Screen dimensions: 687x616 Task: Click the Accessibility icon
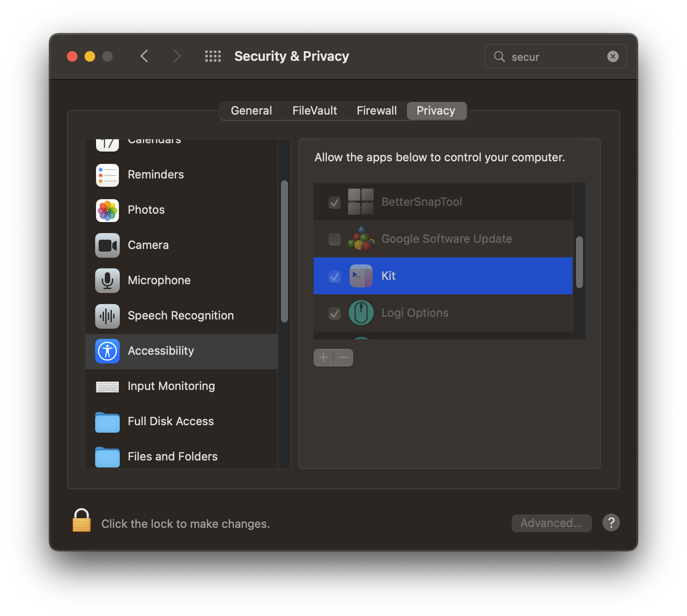[107, 351]
